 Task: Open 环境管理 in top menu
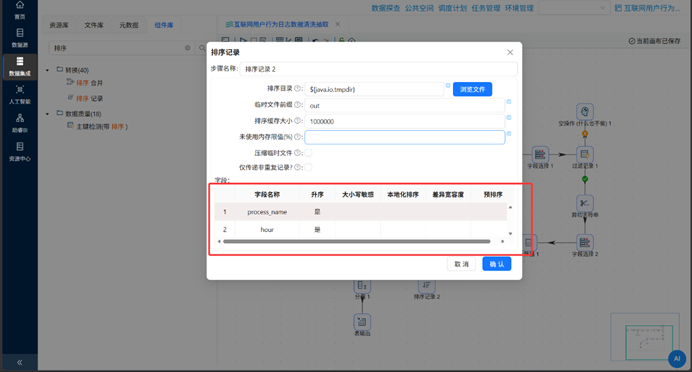coord(519,8)
